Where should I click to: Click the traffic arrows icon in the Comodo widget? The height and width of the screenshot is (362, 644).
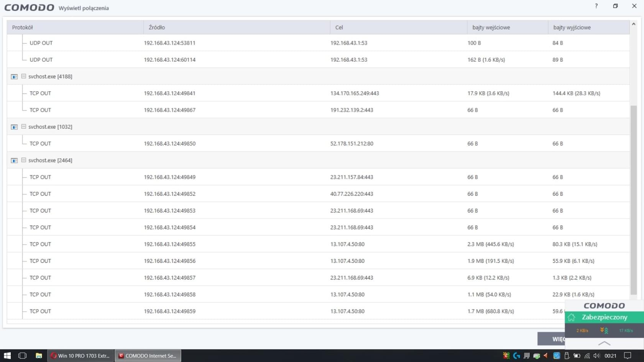tap(604, 330)
